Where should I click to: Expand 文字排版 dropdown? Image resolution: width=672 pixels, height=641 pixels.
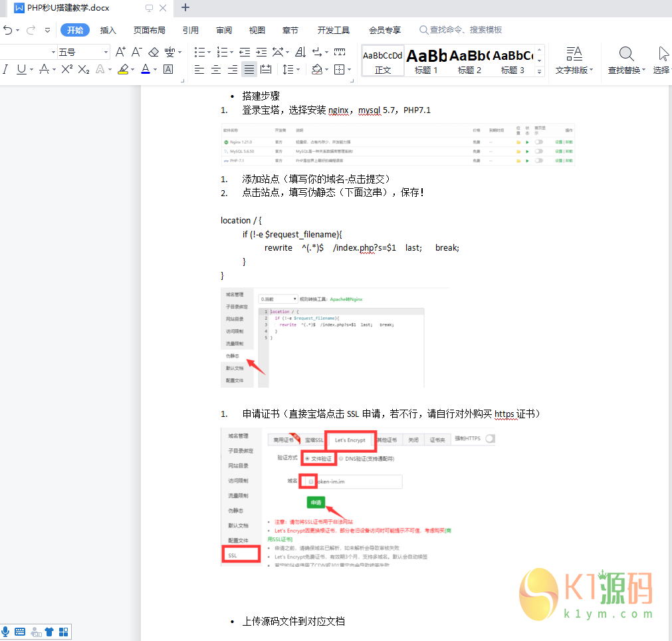(592, 69)
